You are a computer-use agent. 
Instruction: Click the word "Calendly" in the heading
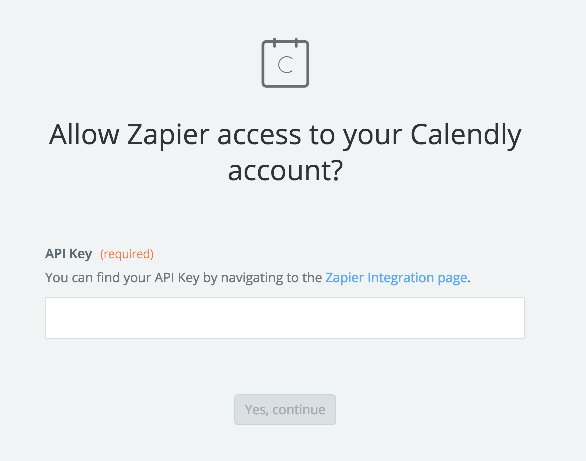pos(466,135)
